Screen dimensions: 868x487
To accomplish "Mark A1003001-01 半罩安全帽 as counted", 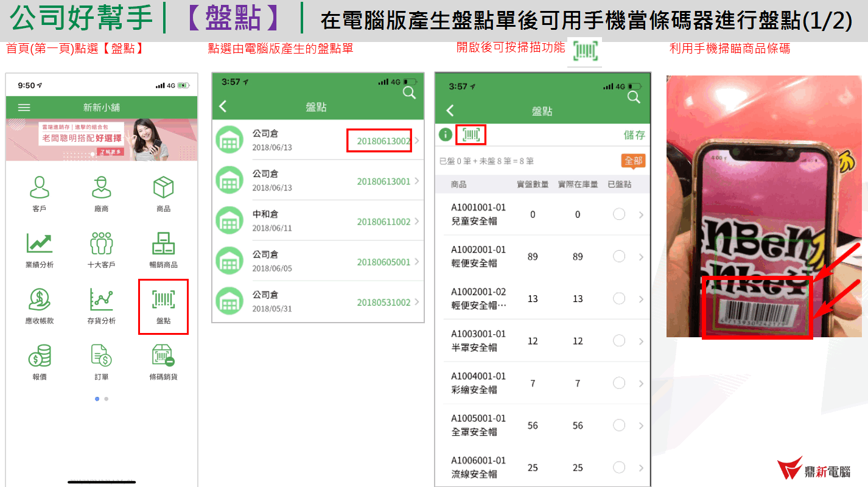I will point(619,340).
